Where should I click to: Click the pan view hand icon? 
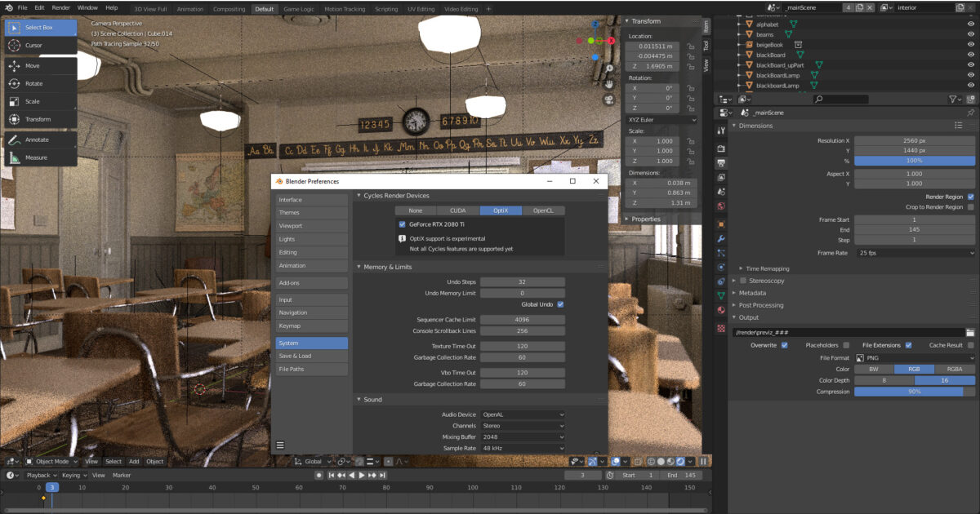609,82
